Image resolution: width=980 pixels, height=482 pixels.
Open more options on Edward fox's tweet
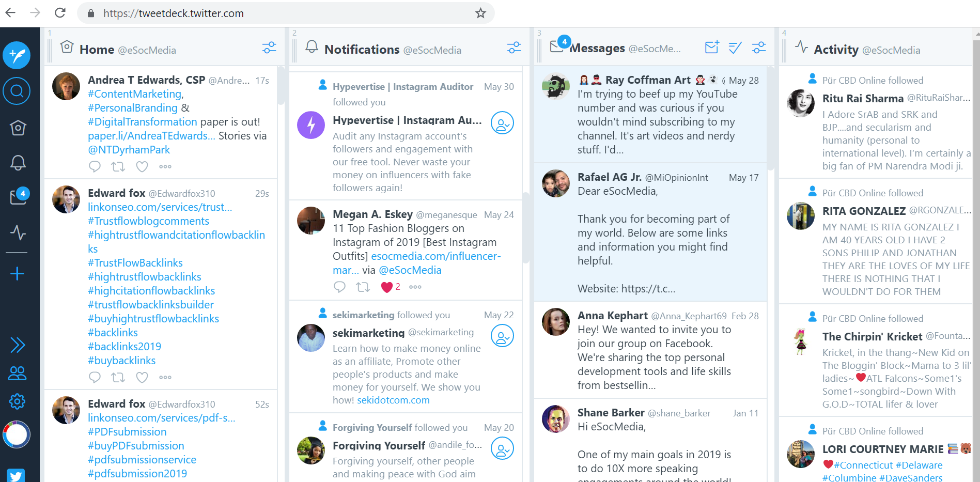[165, 377]
